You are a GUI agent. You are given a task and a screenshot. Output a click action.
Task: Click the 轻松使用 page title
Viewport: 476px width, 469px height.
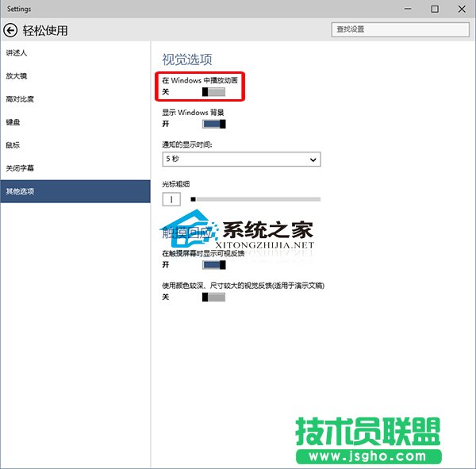coord(45,30)
